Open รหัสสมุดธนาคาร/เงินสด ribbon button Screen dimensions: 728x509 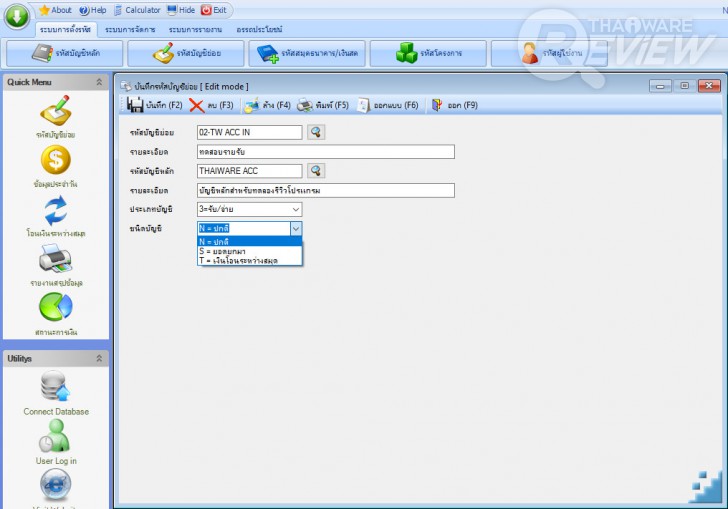pyautogui.click(x=307, y=53)
